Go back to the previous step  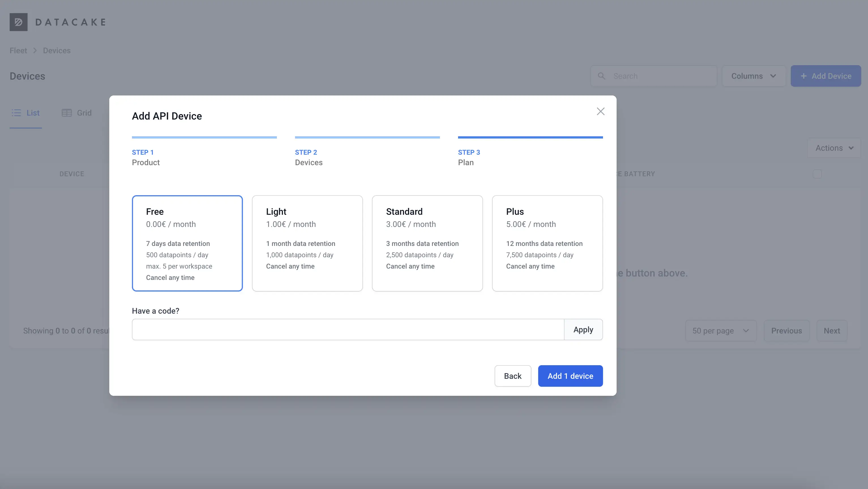pos(512,376)
